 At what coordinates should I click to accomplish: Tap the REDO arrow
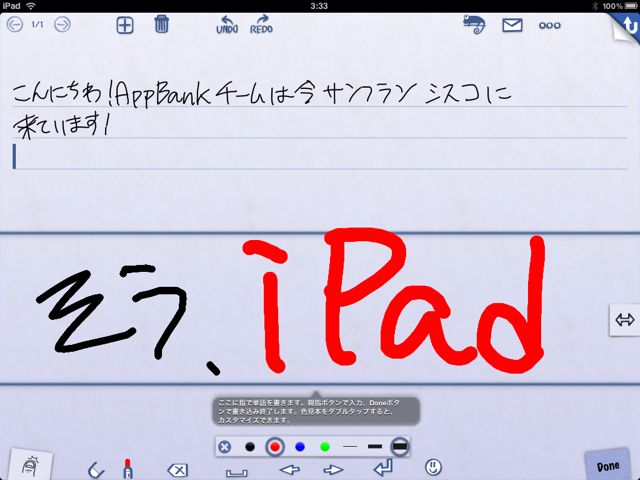[x=262, y=24]
